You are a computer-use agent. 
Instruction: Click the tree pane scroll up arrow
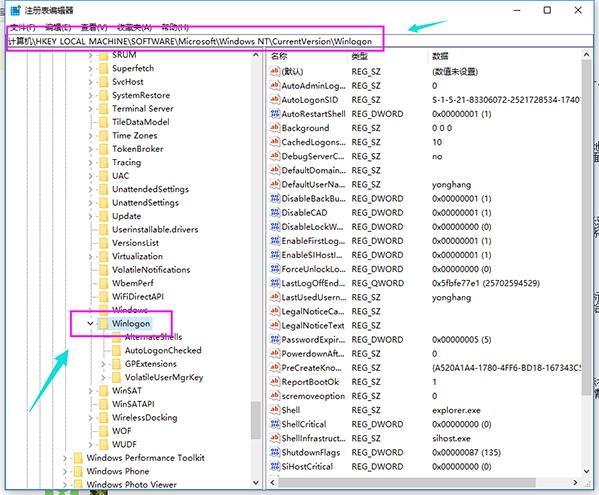(x=256, y=55)
